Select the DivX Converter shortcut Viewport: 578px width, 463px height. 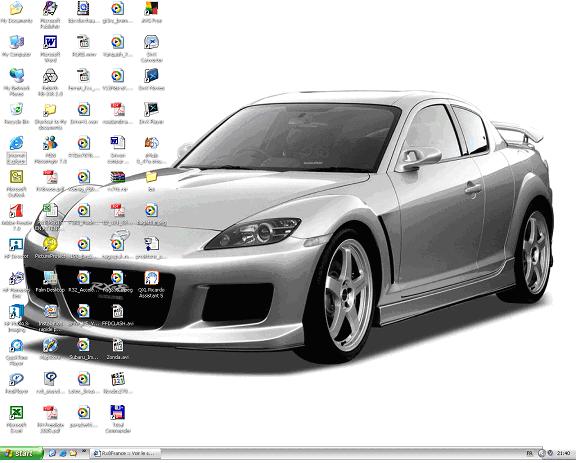(x=151, y=42)
